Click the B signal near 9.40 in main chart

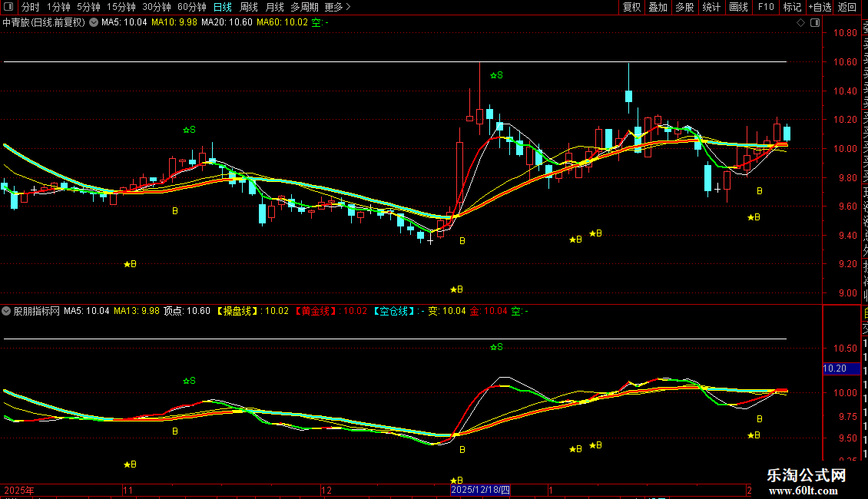pyautogui.click(x=462, y=240)
